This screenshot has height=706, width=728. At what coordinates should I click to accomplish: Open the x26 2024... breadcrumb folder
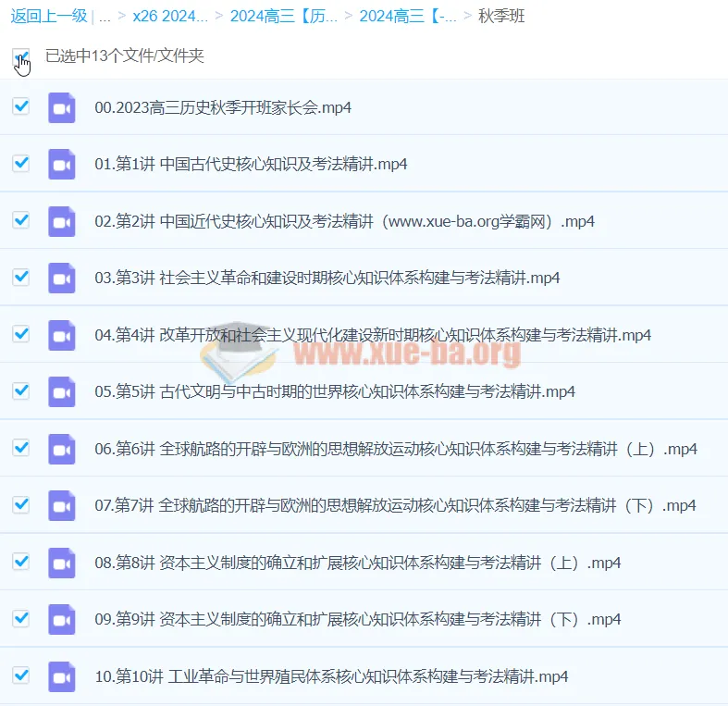[x=170, y=16]
